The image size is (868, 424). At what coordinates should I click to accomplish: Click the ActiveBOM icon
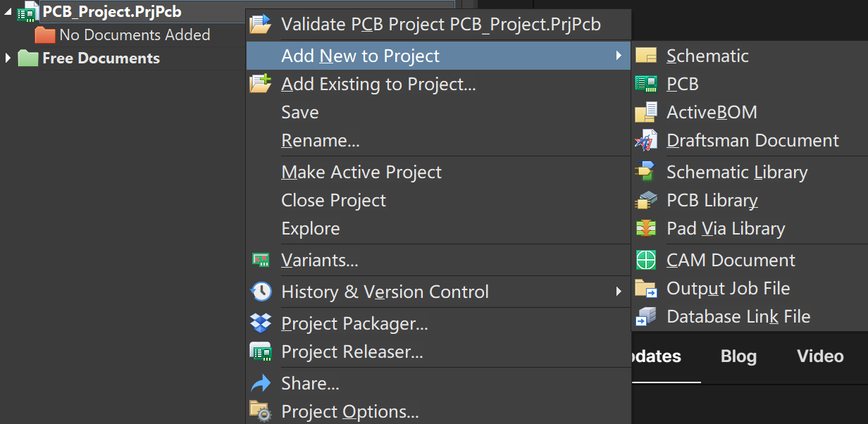coord(645,113)
